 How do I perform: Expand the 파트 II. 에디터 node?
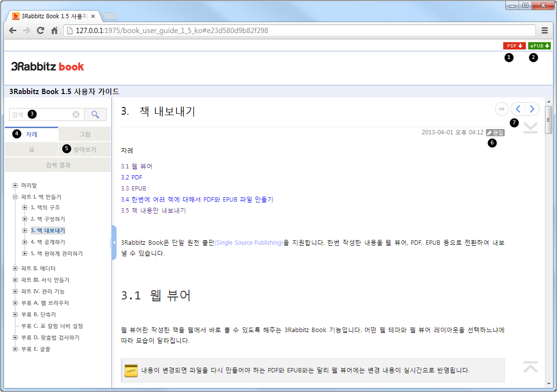[15, 269]
